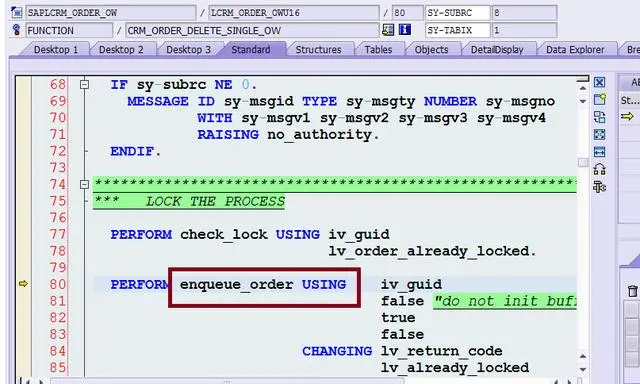Image resolution: width=640 pixels, height=384 pixels.
Task: Click 'true' parameter on line 82
Action: pos(398,317)
